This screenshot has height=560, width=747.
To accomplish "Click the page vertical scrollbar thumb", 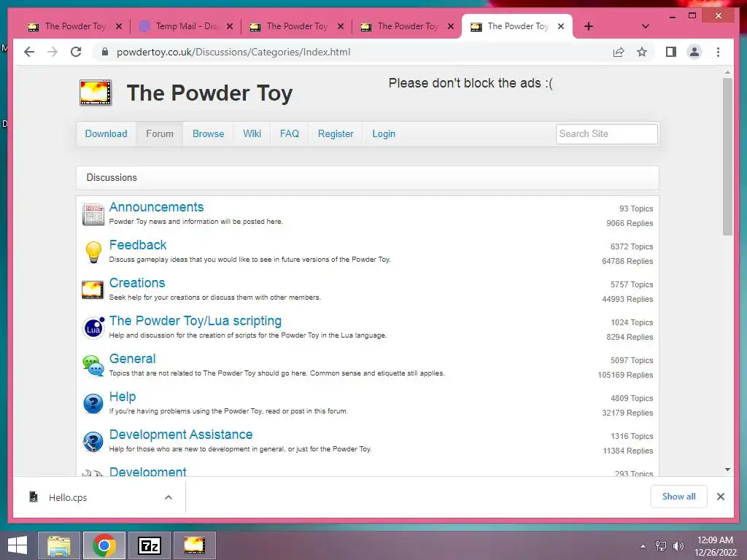I will click(x=727, y=156).
